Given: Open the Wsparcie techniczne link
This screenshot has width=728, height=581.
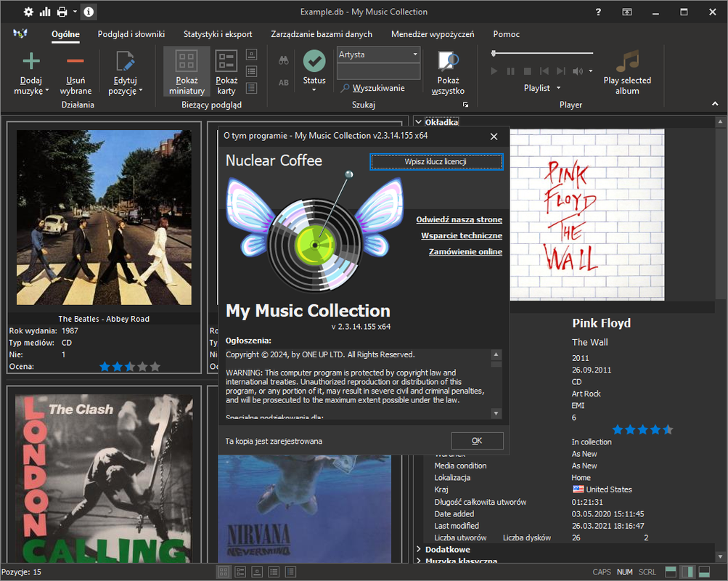Looking at the screenshot, I should pos(462,235).
